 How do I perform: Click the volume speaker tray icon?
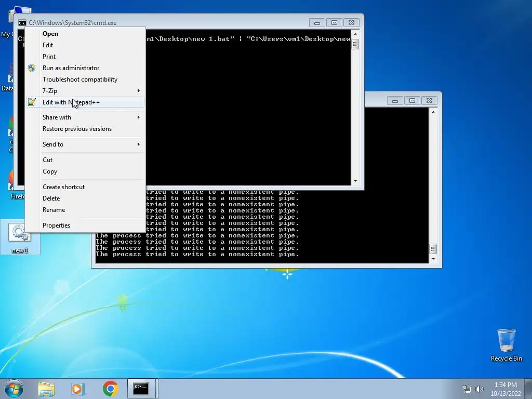(479, 389)
